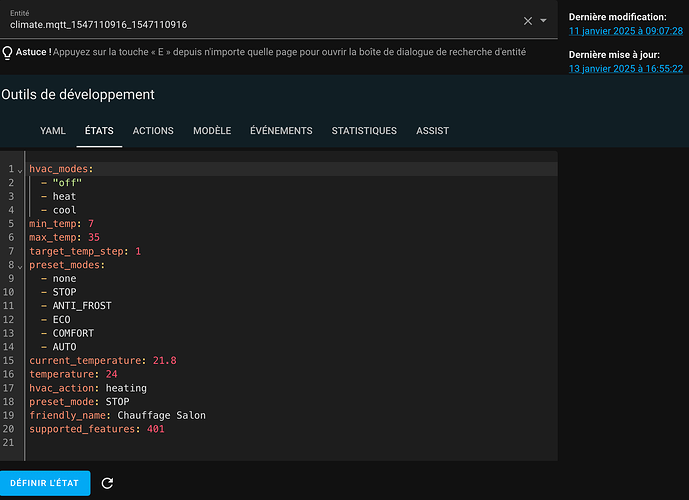Click the cool list entry
The image size is (689, 500).
[x=64, y=210]
